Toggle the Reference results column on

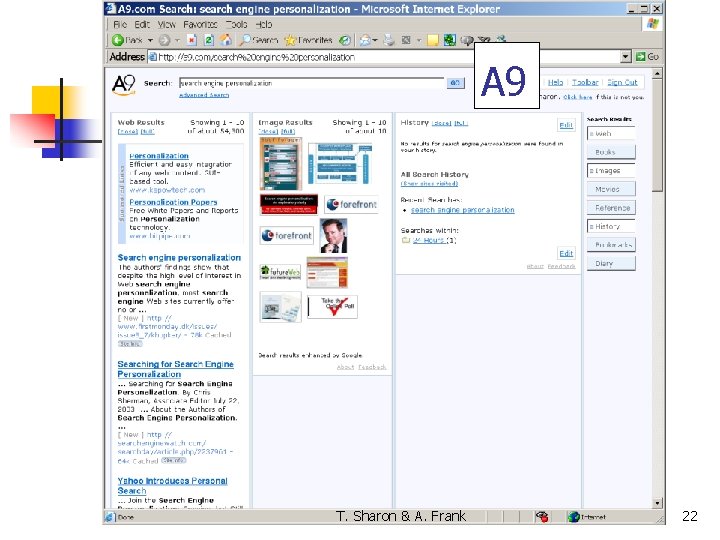[611, 208]
